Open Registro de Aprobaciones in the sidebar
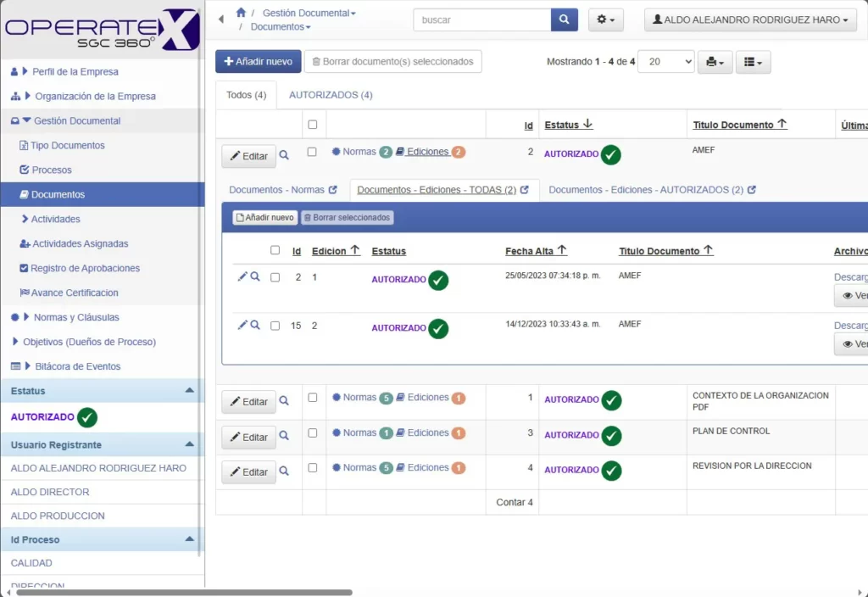 [x=85, y=268]
